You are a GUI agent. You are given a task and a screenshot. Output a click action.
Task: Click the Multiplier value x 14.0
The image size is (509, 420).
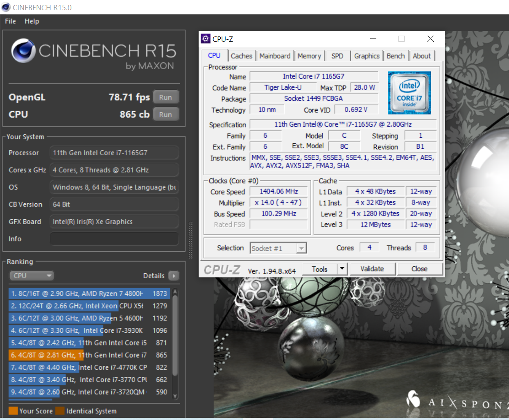[x=279, y=202]
